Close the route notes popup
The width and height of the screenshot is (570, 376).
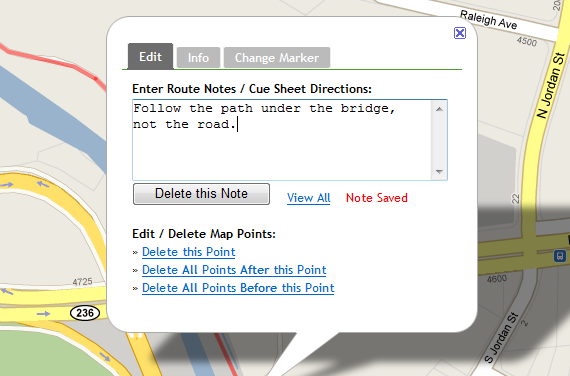[460, 33]
